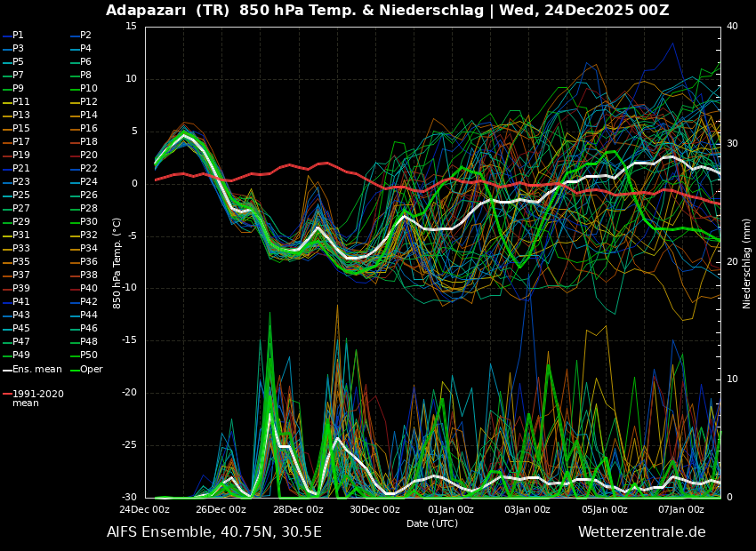Click legend entry P27
Image resolution: width=756 pixels, height=551 pixels.
click(x=16, y=208)
